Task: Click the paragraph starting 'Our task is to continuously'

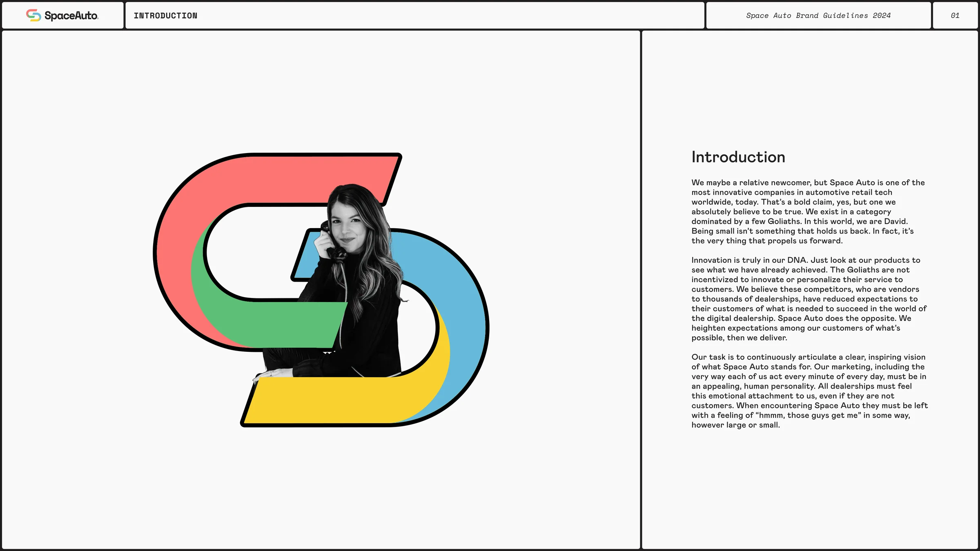Action: (809, 391)
